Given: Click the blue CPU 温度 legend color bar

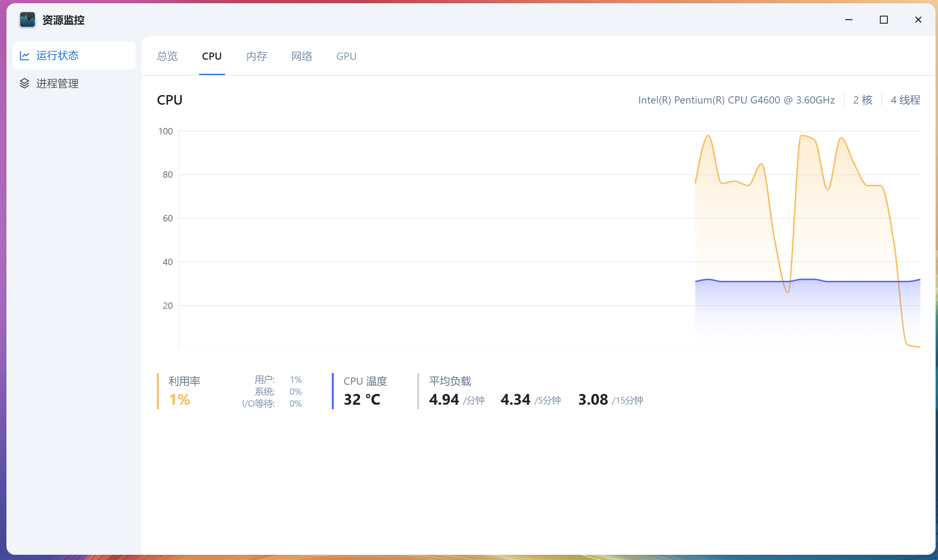Looking at the screenshot, I should pyautogui.click(x=333, y=391).
